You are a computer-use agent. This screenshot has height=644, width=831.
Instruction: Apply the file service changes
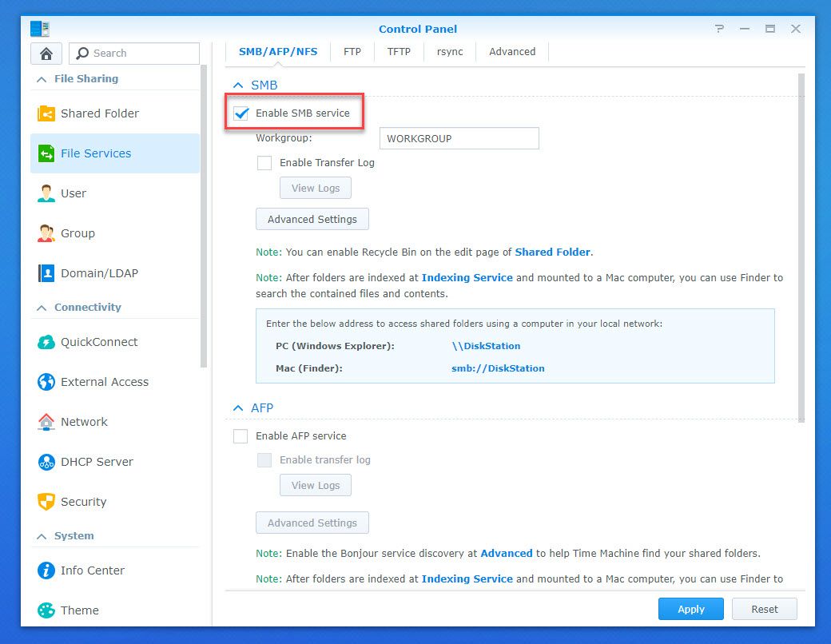point(691,609)
